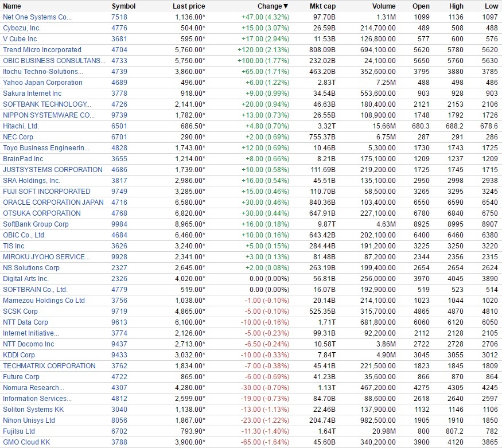Image resolution: width=502 pixels, height=448 pixels.
Task: Open SOFTBANK TECHNOLOGY... link
Action: (x=47, y=104)
